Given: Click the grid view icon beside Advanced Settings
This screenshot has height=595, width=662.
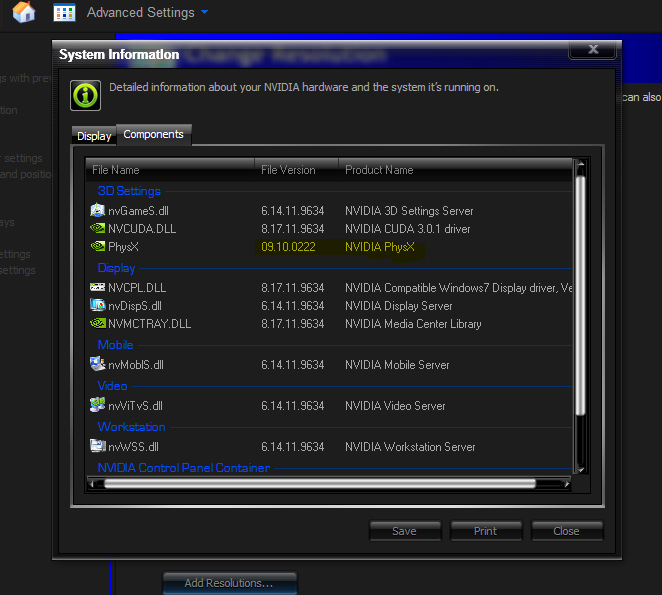Looking at the screenshot, I should [x=64, y=13].
